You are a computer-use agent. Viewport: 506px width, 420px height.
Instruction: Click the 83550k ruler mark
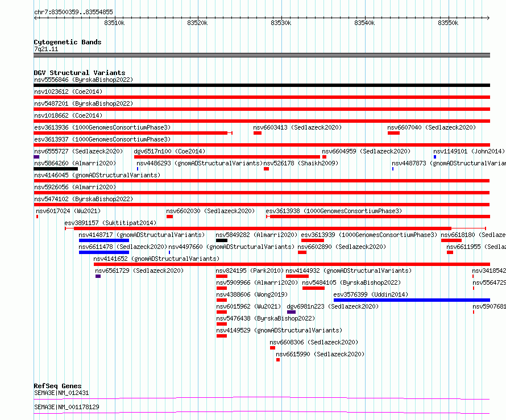448,23
